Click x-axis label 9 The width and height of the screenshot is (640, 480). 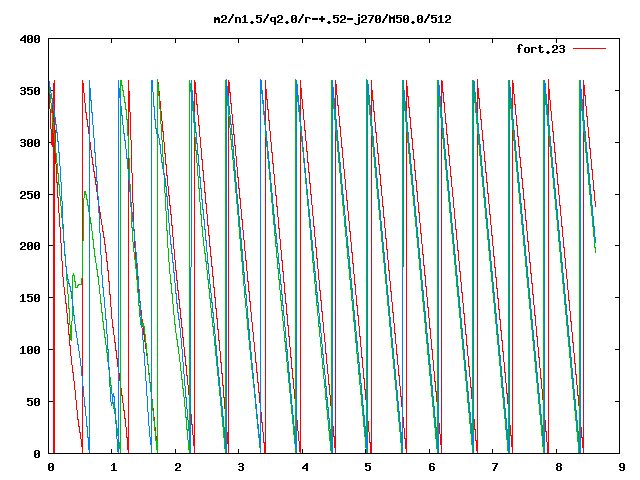[x=622, y=467]
